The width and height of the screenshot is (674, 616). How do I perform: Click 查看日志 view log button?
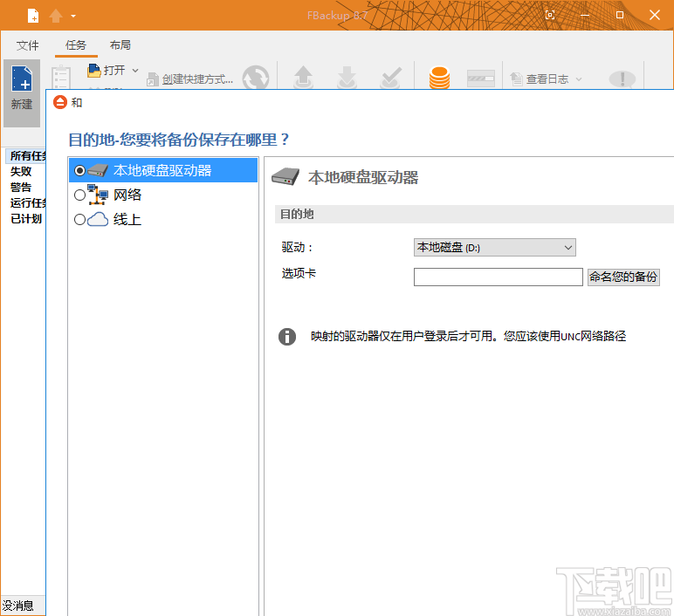point(540,79)
